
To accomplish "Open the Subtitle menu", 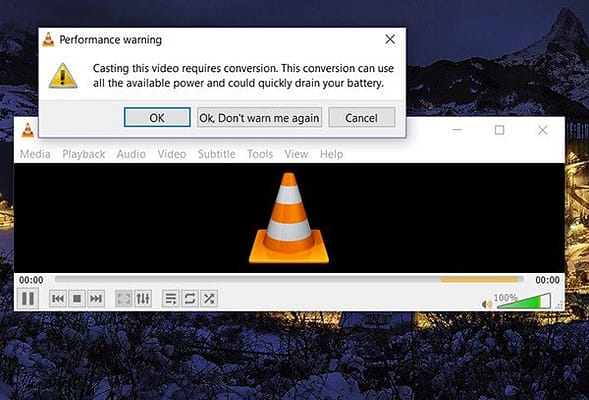I will pos(217,154).
